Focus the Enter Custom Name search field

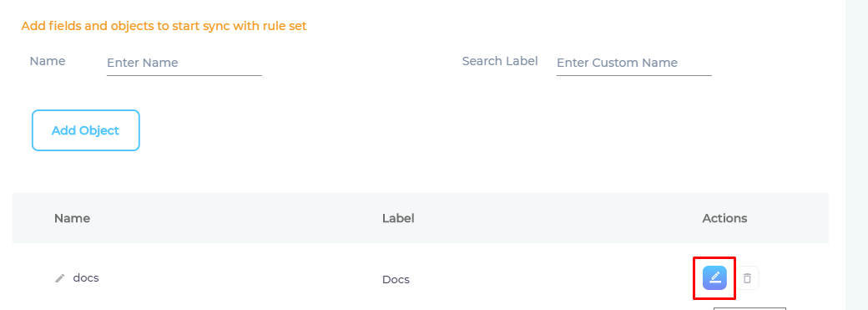click(633, 63)
